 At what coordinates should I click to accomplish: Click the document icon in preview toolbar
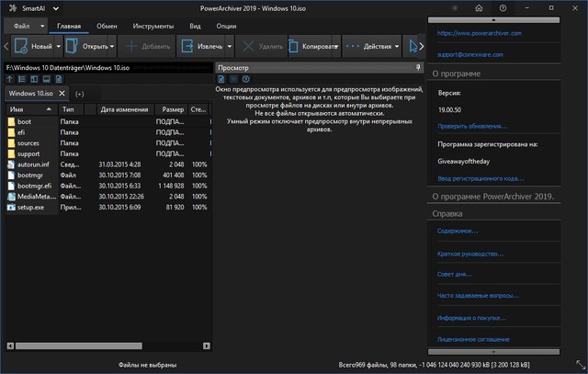click(221, 79)
